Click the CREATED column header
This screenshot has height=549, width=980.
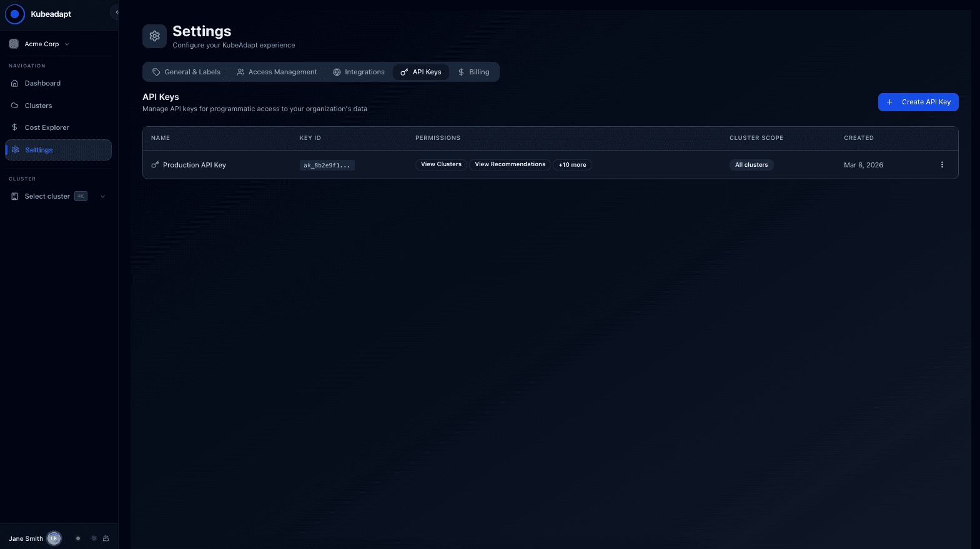[x=859, y=138]
